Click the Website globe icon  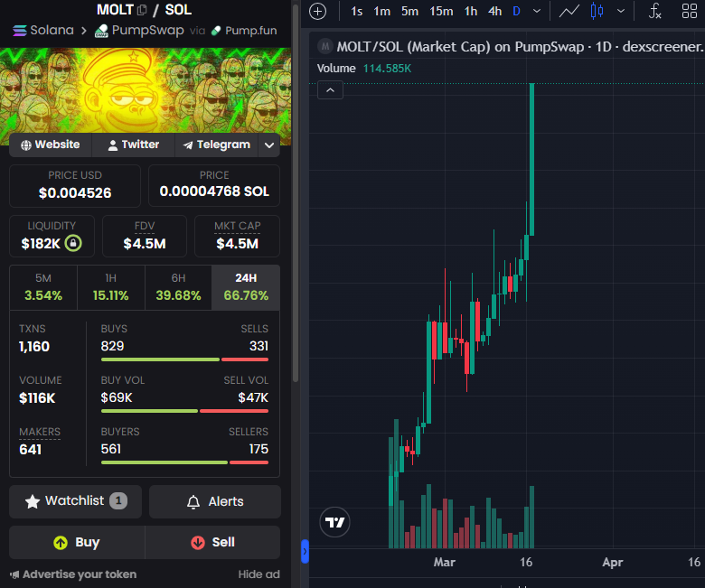coord(26,145)
